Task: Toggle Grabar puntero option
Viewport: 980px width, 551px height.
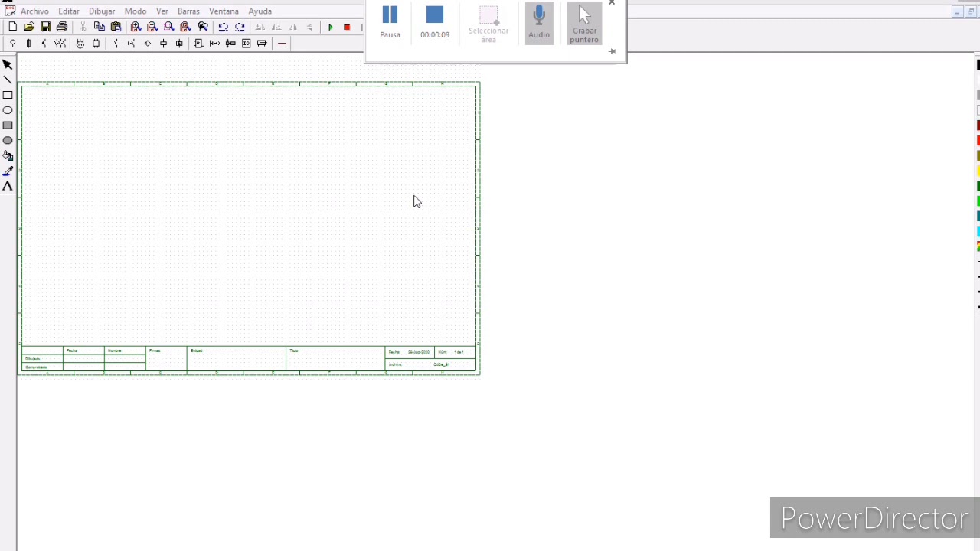Action: [x=584, y=23]
